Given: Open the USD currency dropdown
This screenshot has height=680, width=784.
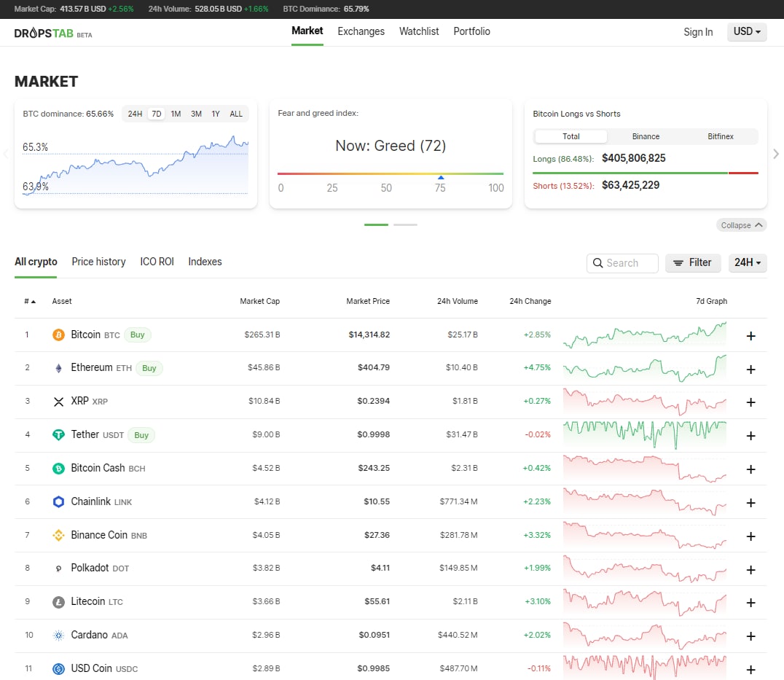Looking at the screenshot, I should (747, 31).
